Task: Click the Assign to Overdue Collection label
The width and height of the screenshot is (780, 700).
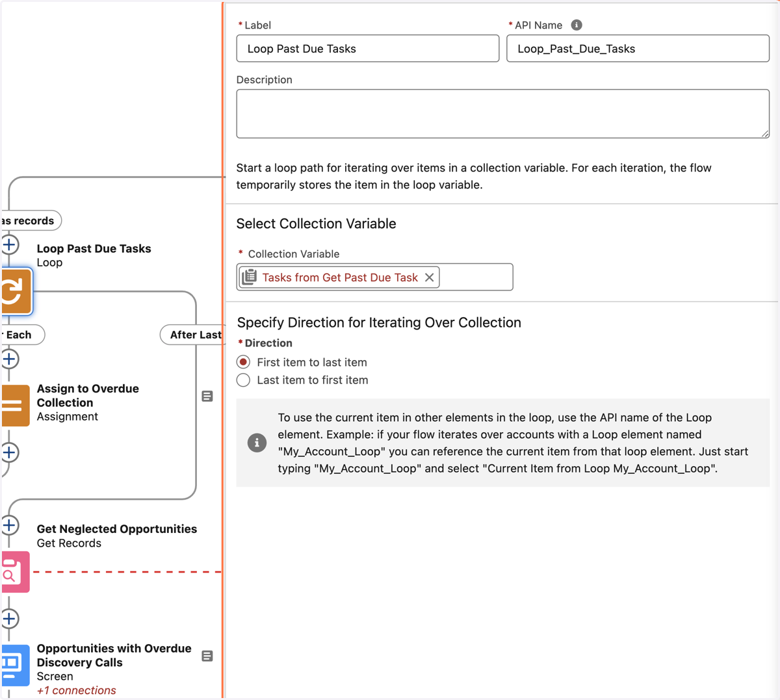Action: click(x=88, y=395)
